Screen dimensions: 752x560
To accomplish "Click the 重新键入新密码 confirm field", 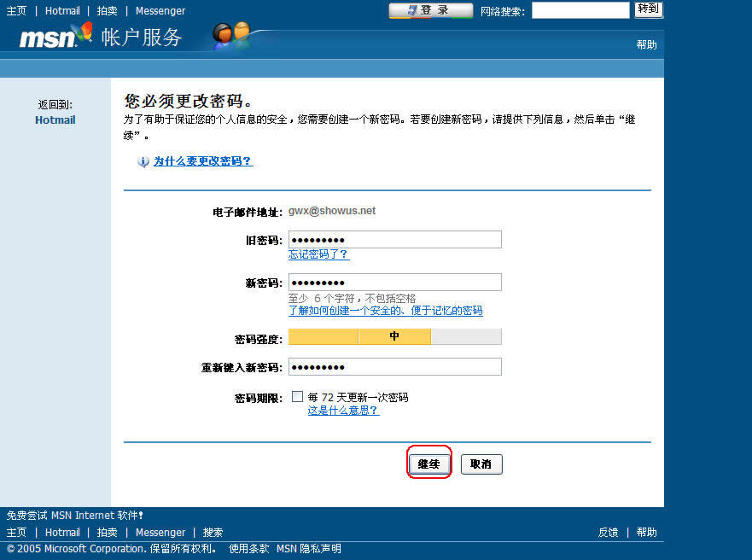I will pos(394,367).
